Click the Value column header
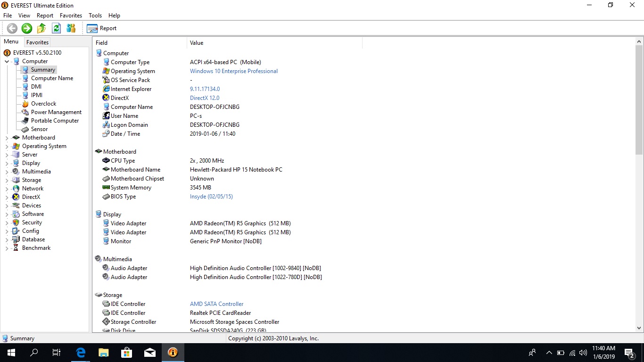 (275, 43)
